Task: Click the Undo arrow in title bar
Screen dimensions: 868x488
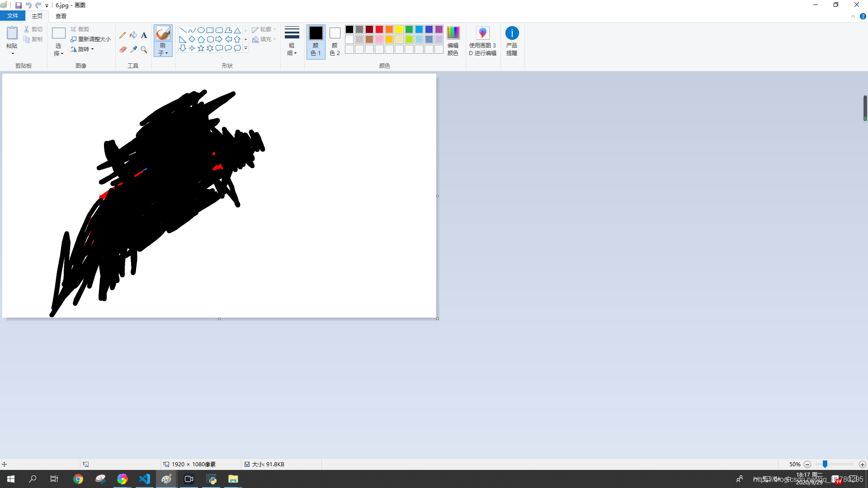Action: click(x=28, y=5)
